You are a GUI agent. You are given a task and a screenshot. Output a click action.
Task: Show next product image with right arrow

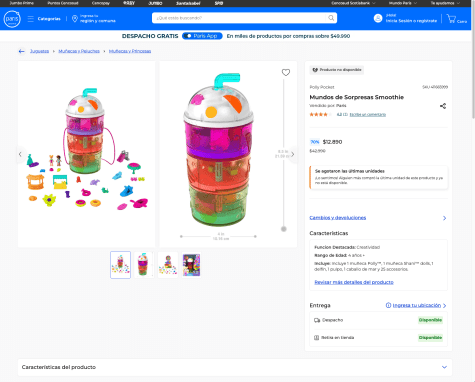(292, 154)
